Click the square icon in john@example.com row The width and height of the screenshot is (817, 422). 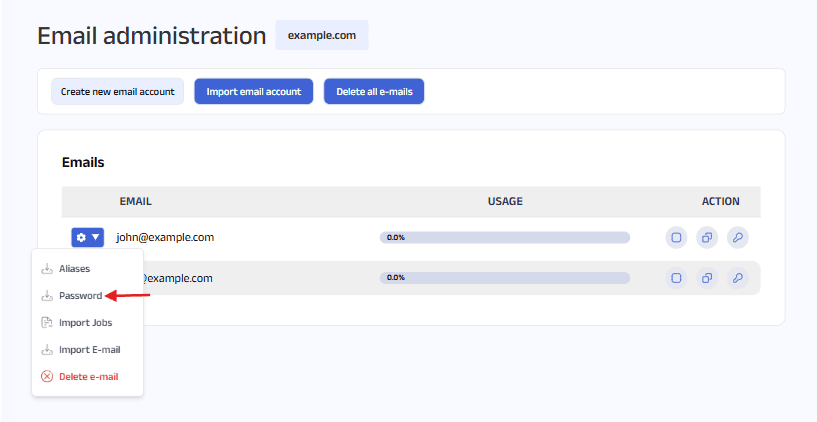point(676,238)
